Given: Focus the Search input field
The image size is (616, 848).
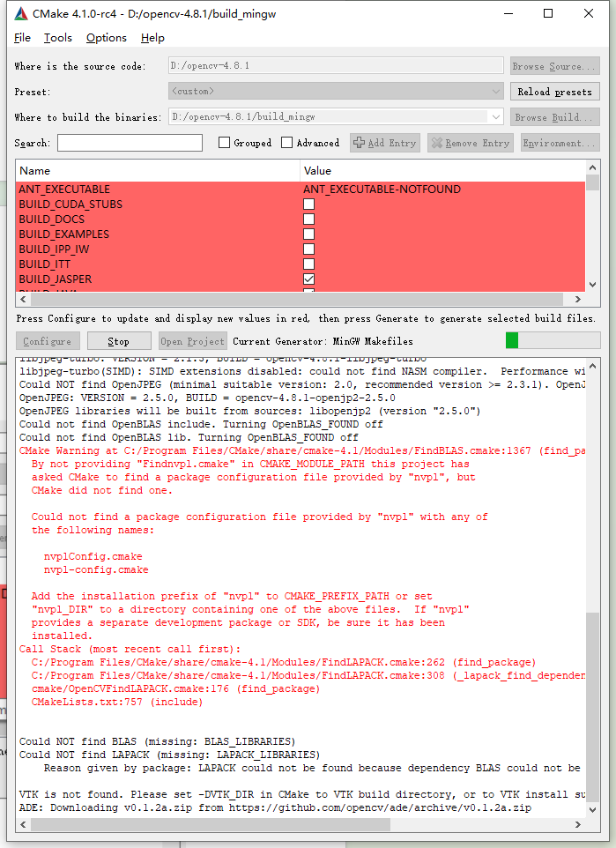Looking at the screenshot, I should 130,143.
